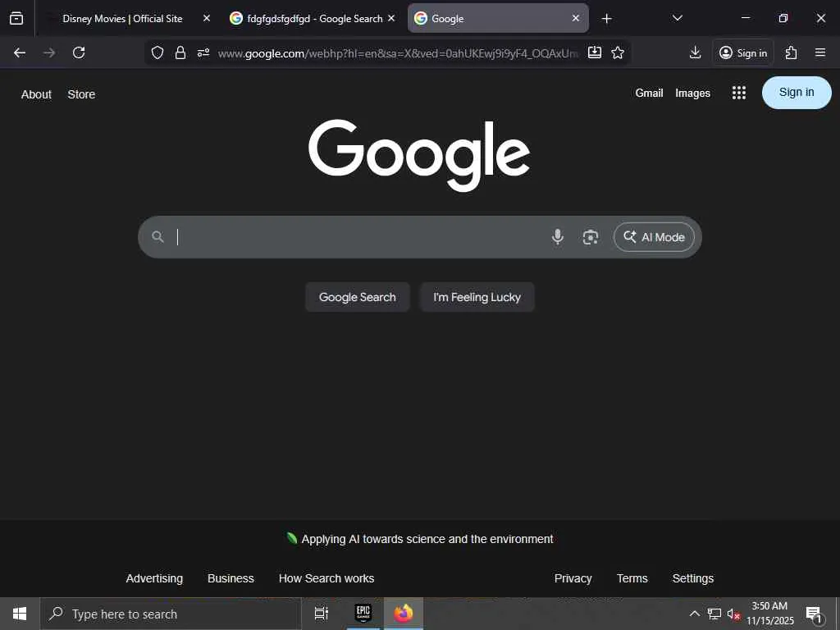Open a new browser tab
Viewport: 840px width, 630px height.
(606, 19)
